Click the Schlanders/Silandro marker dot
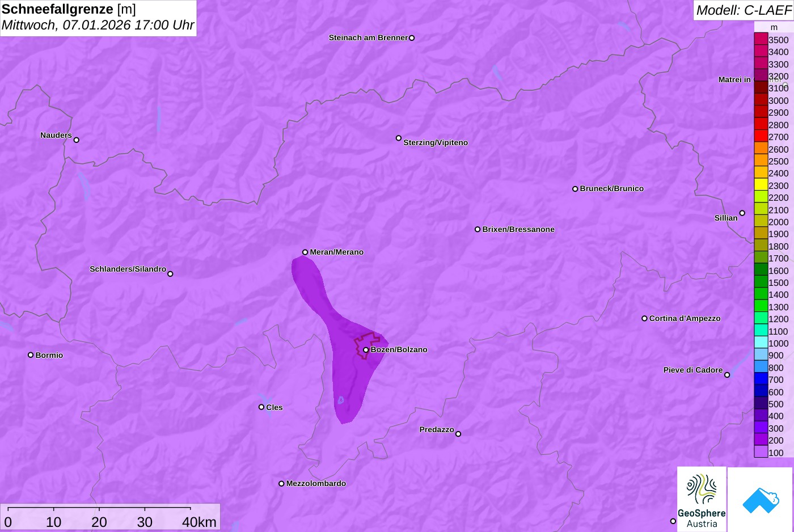The width and height of the screenshot is (794, 532). (170, 274)
